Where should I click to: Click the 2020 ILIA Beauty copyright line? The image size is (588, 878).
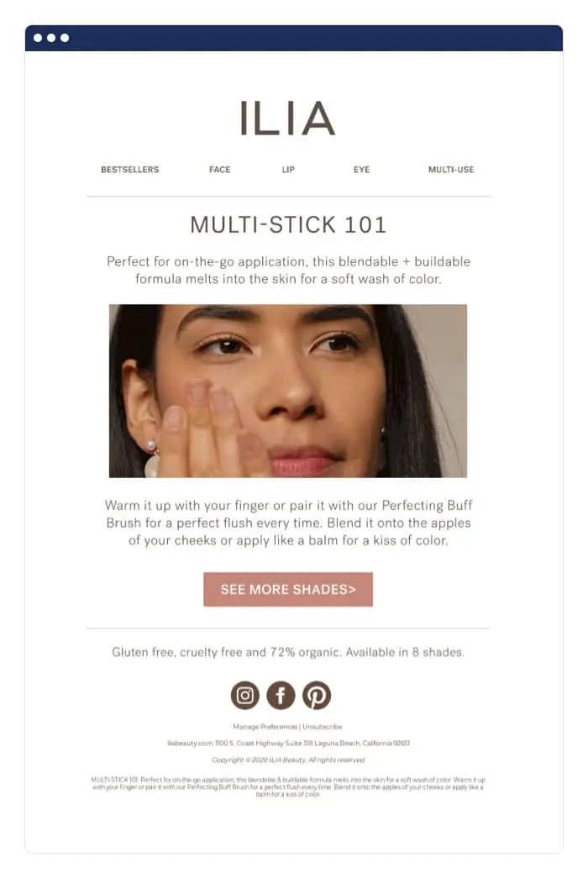click(288, 760)
